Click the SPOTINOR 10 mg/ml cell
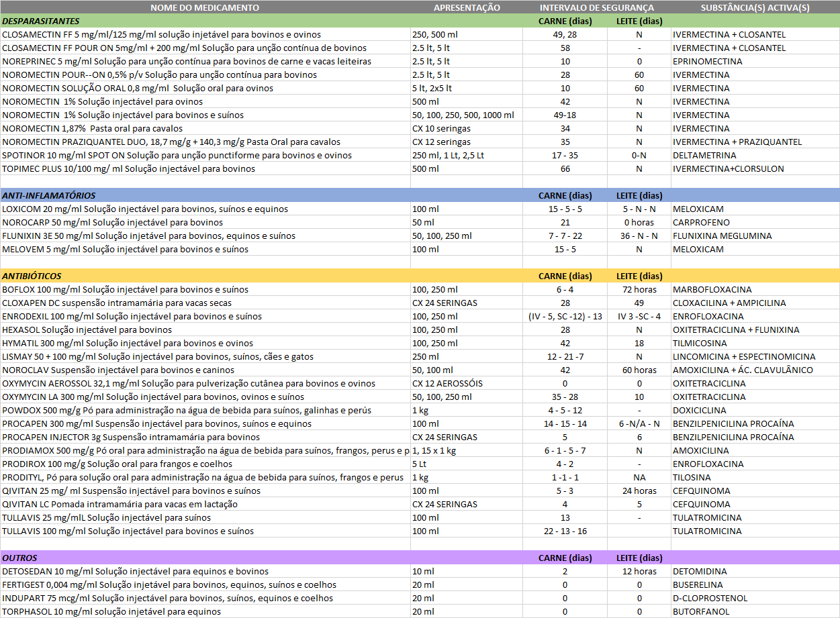The width and height of the screenshot is (840, 618). [205, 155]
